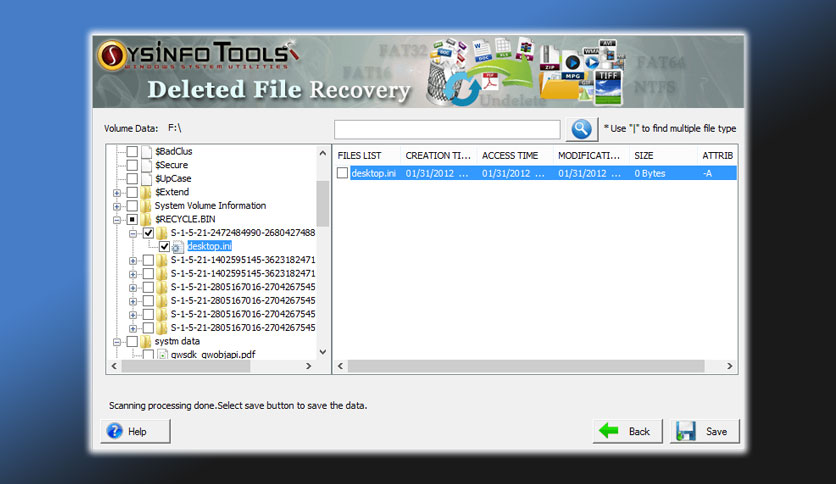Toggle the $RECYCLE.BIN checkbox
Screen dimensions: 836x484
(132, 219)
